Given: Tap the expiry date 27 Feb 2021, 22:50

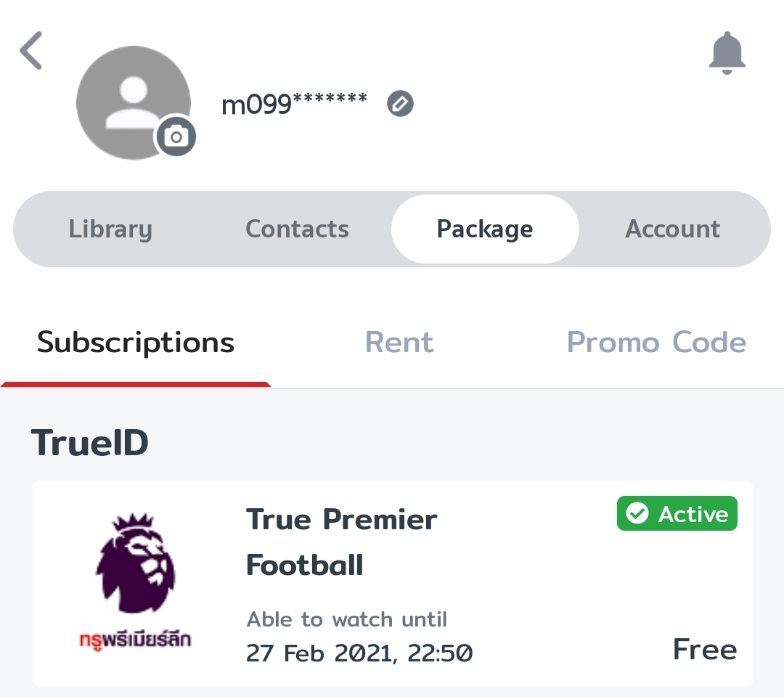Looking at the screenshot, I should pos(359,653).
